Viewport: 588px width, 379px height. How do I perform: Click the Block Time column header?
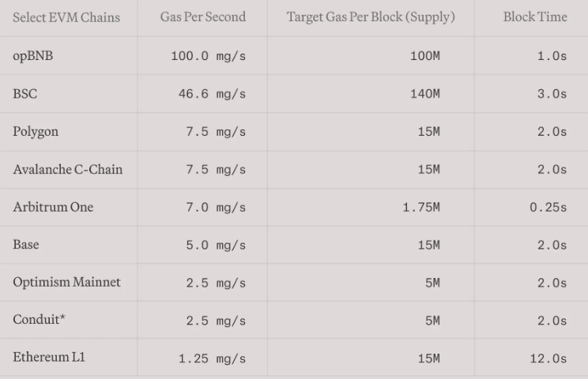[x=535, y=17]
